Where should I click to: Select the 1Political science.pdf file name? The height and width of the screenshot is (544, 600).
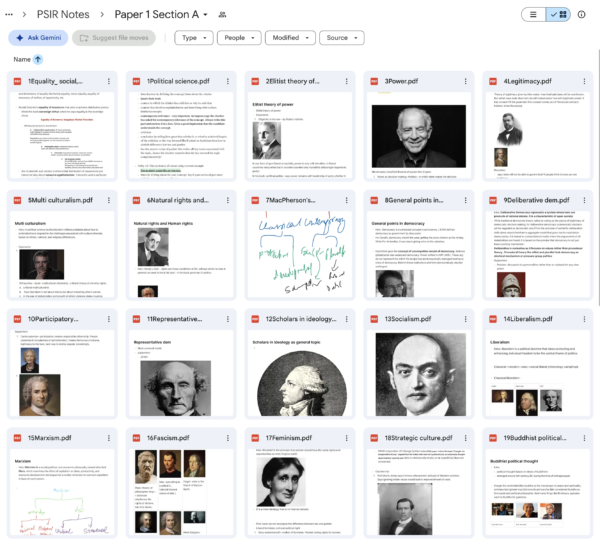[178, 81]
